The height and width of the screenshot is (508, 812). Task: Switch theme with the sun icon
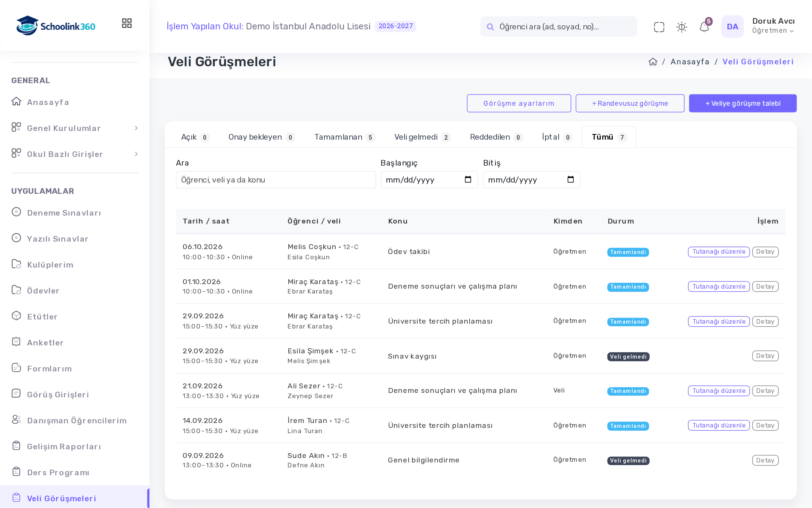click(x=682, y=27)
